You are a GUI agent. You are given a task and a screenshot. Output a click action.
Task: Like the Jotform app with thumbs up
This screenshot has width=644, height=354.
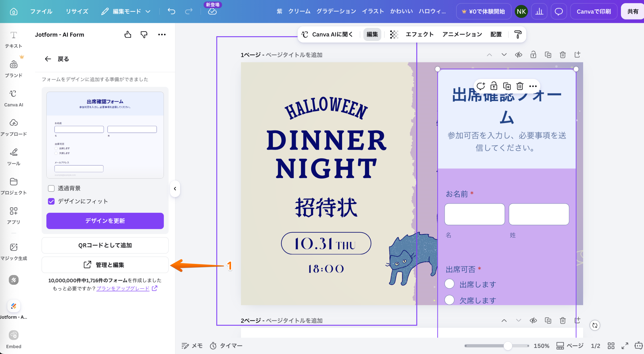click(x=128, y=34)
